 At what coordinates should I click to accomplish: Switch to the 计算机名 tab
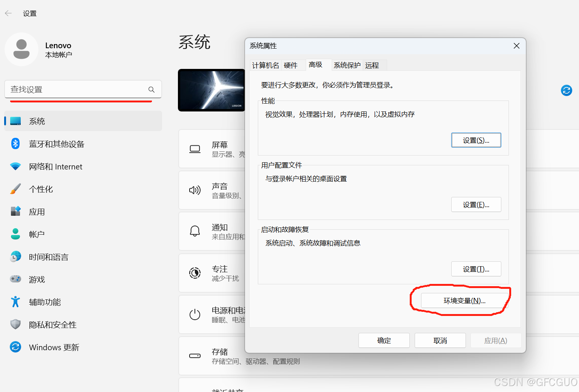(x=266, y=66)
